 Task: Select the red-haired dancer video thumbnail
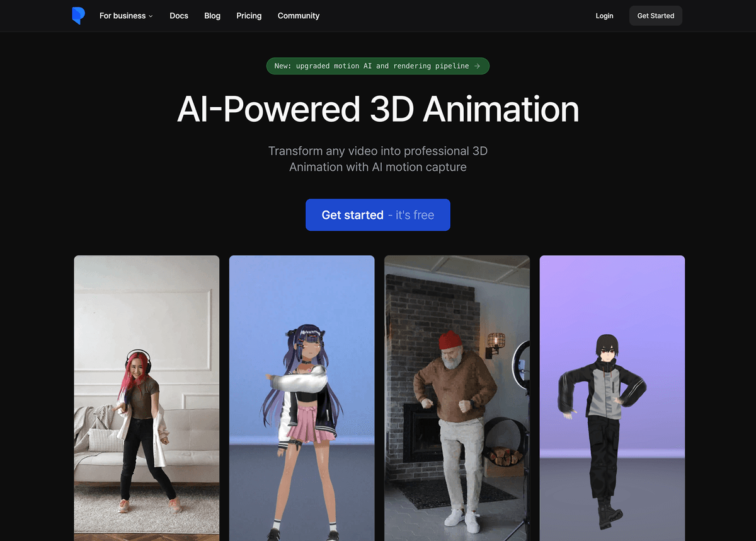coord(147,397)
